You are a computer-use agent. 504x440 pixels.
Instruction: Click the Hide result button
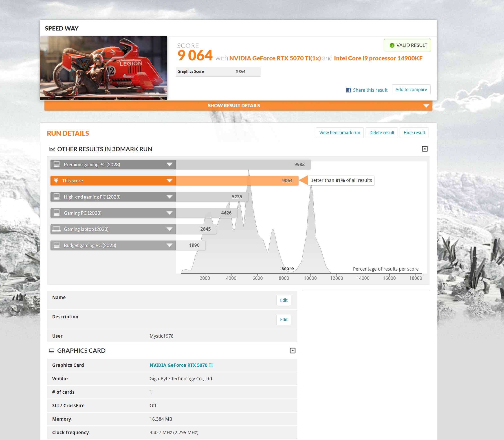tap(414, 133)
